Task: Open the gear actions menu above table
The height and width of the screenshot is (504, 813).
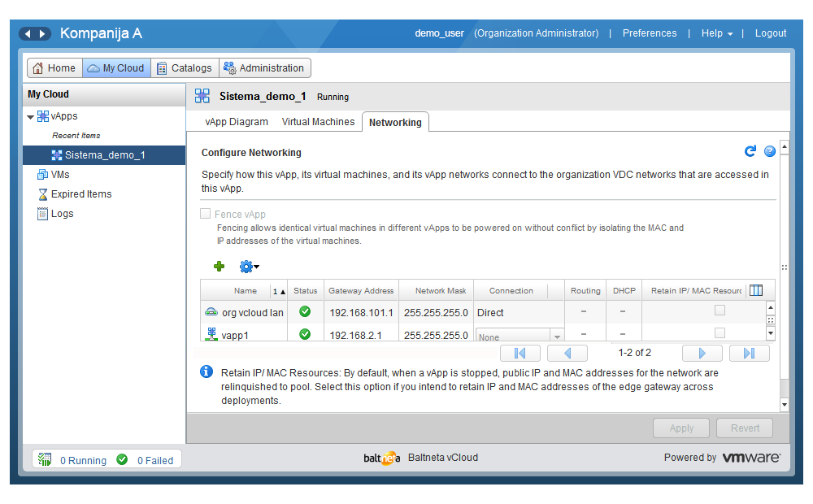Action: (x=248, y=266)
